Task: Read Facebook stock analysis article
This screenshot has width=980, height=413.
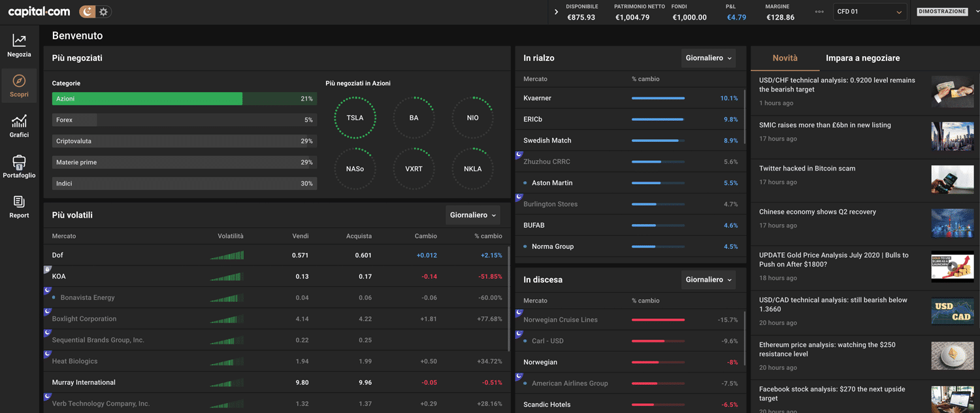Action: click(832, 393)
